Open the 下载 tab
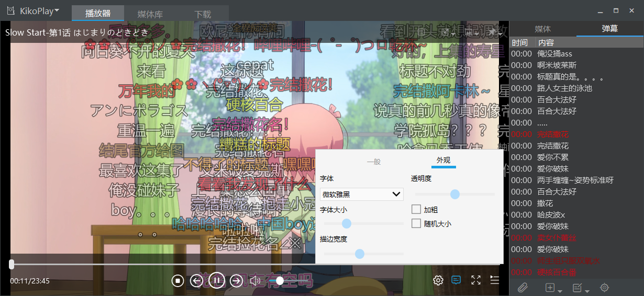644x296 pixels. tap(203, 14)
